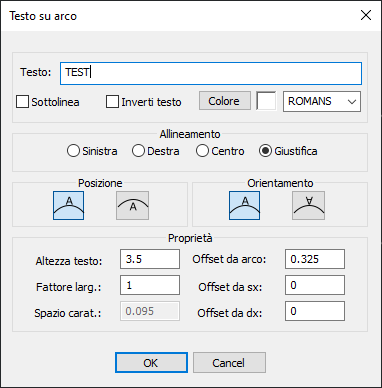Select the Giustifica alignment radio button
This screenshot has height=388, width=382.
tap(265, 151)
